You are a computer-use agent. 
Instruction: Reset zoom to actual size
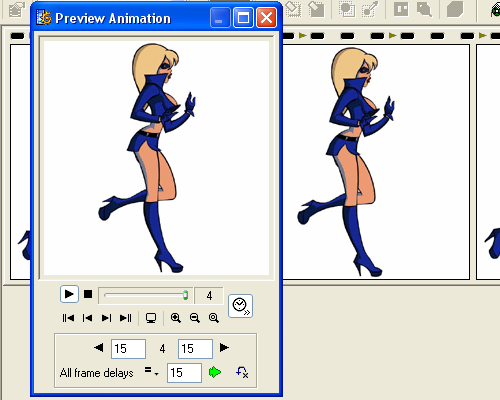point(214,318)
